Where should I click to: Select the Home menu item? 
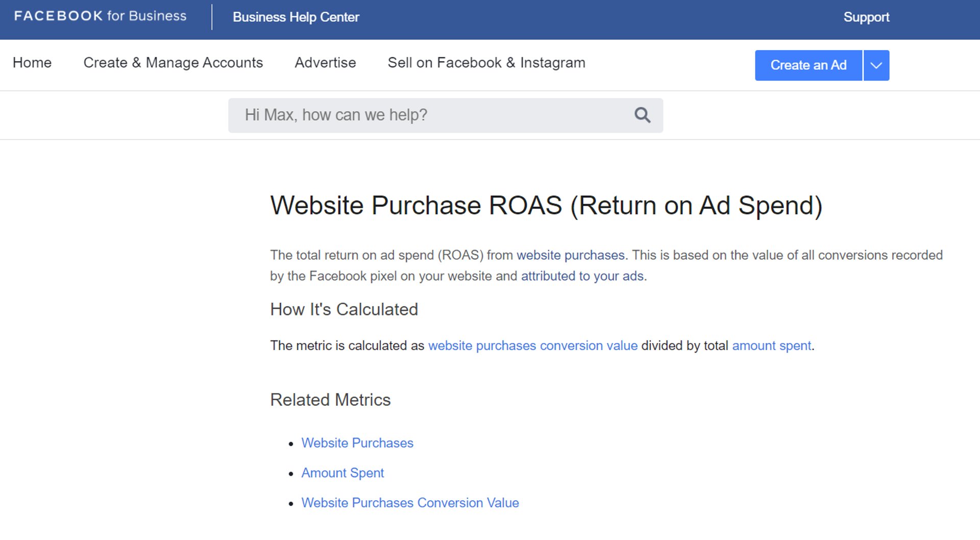coord(32,63)
